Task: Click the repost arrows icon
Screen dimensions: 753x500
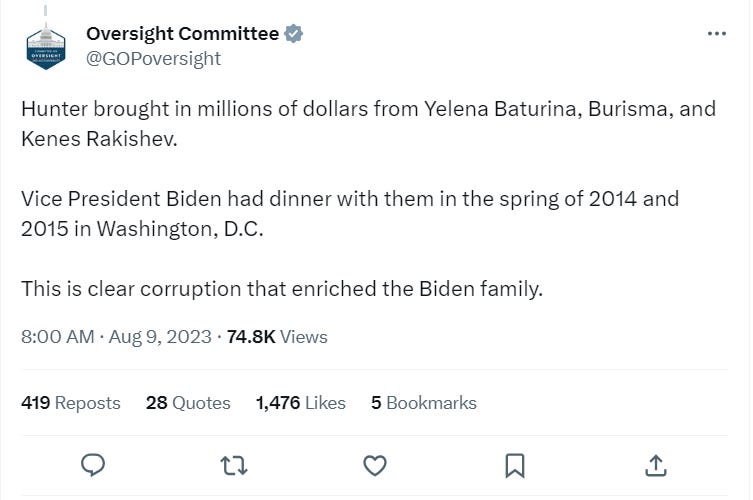Action: pos(234,465)
